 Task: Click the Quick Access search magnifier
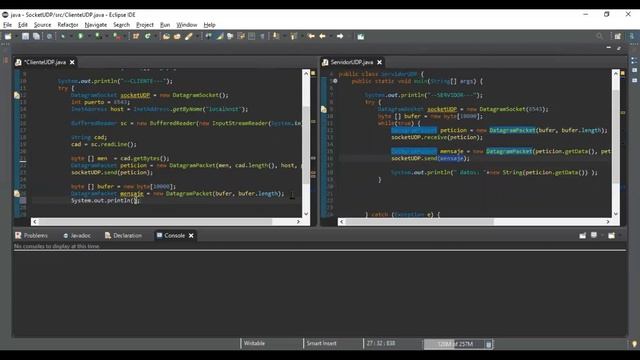(x=600, y=36)
